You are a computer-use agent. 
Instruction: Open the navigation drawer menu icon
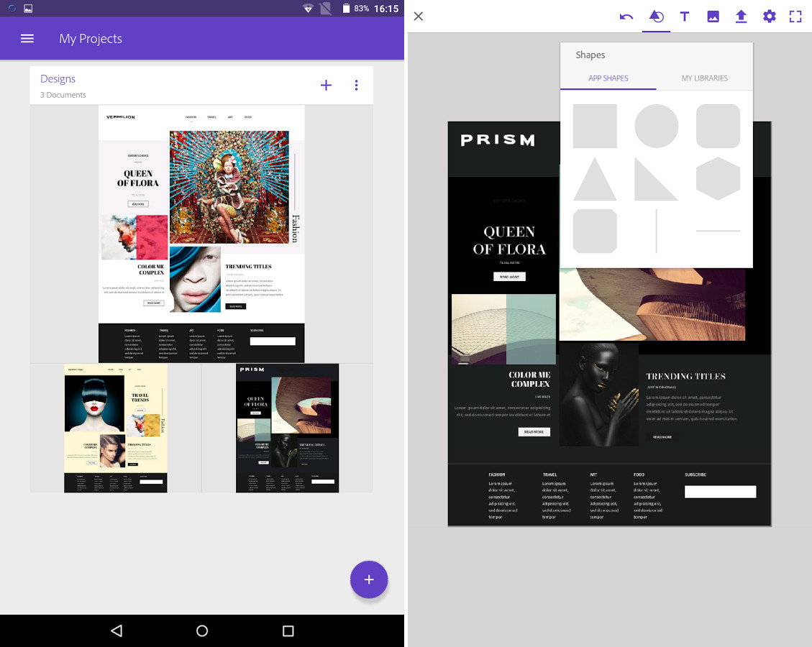27,38
